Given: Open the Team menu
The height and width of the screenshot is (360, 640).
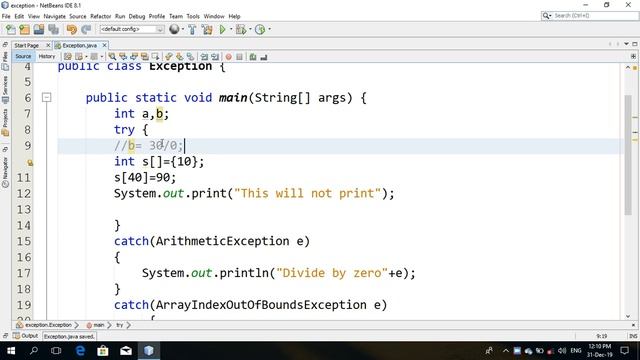Looking at the screenshot, I should tap(176, 16).
